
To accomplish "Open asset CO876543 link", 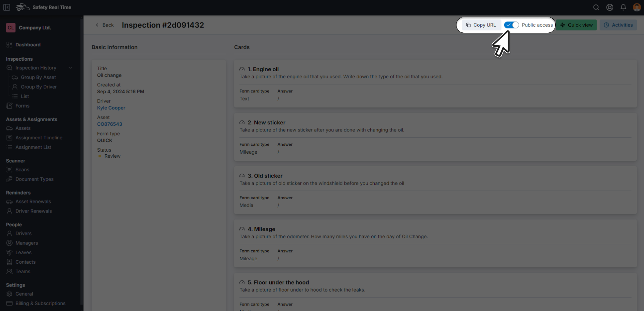I will pyautogui.click(x=109, y=124).
